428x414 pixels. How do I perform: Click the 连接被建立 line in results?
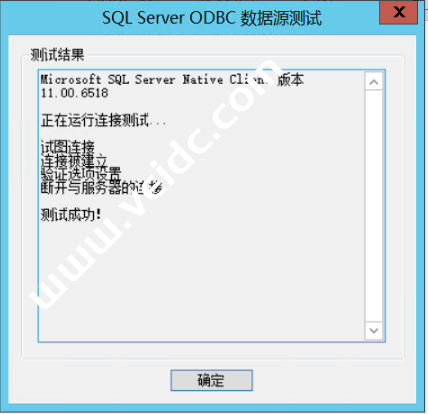coord(74,161)
